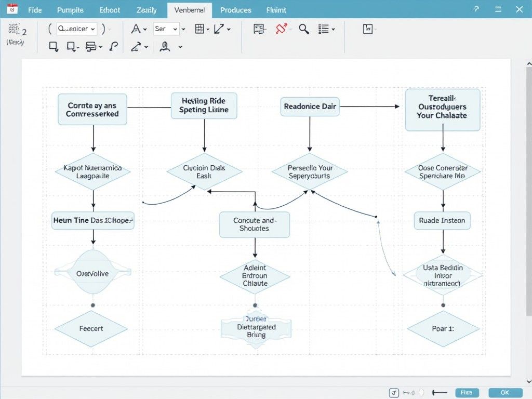
Task: Click the red connection-break icon
Action: (282, 29)
